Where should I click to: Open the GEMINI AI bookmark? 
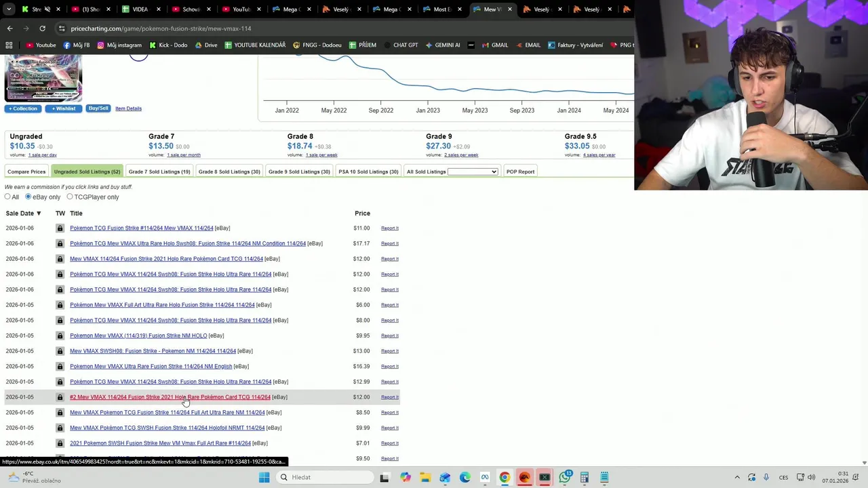pyautogui.click(x=442, y=45)
